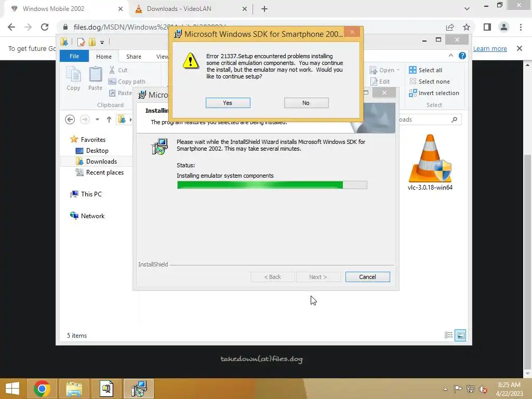Click quick access Properties icon in Explorer
532x399 pixels.
pyautogui.click(x=81, y=42)
